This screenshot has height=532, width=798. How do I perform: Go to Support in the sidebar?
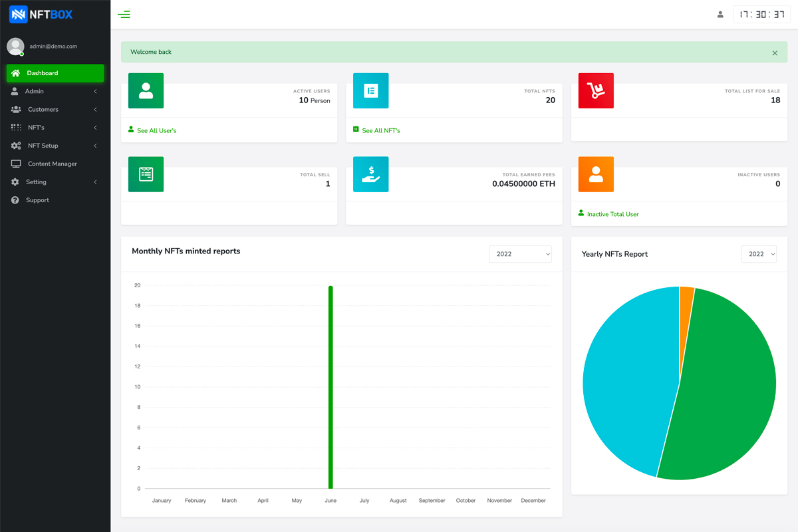tap(55, 200)
